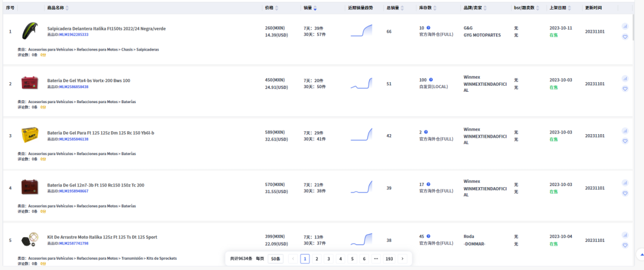
Task: Go to page 6
Action: click(364, 259)
